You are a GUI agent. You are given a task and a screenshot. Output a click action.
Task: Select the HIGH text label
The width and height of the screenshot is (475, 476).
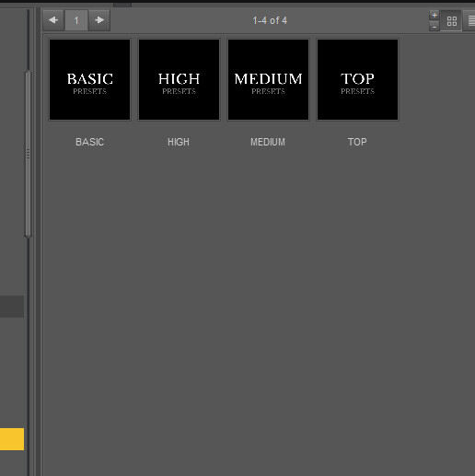click(x=179, y=142)
